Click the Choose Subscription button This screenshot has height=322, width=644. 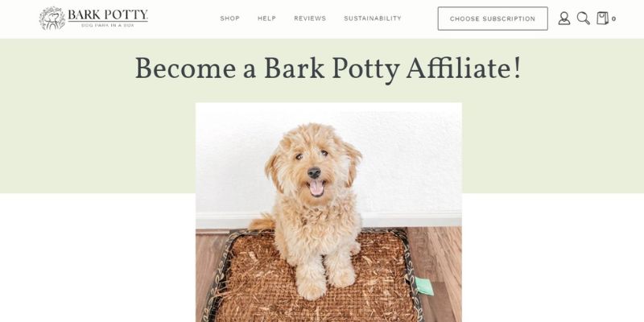click(493, 19)
